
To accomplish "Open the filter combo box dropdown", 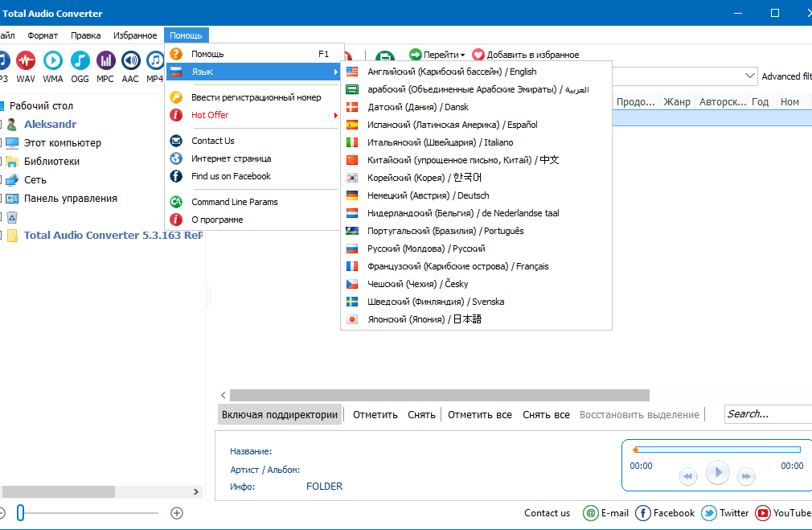I will coord(749,76).
